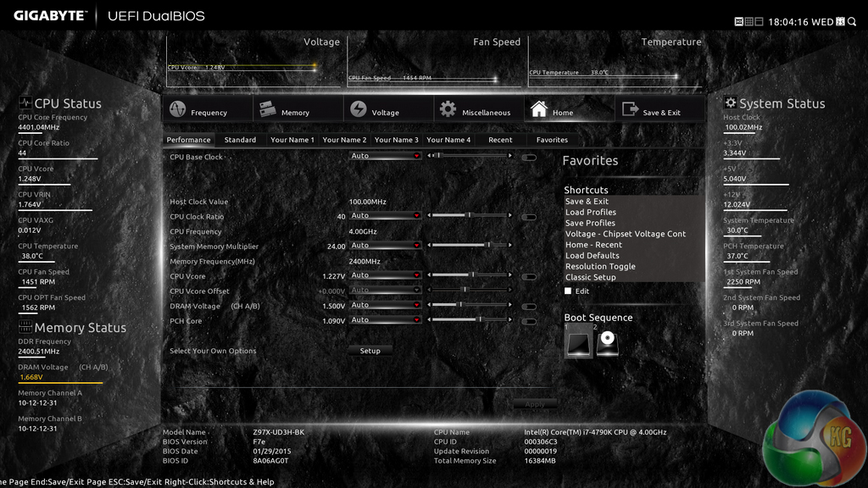Viewport: 868px width, 488px height.
Task: Click the search magnifier icon
Action: [852, 21]
